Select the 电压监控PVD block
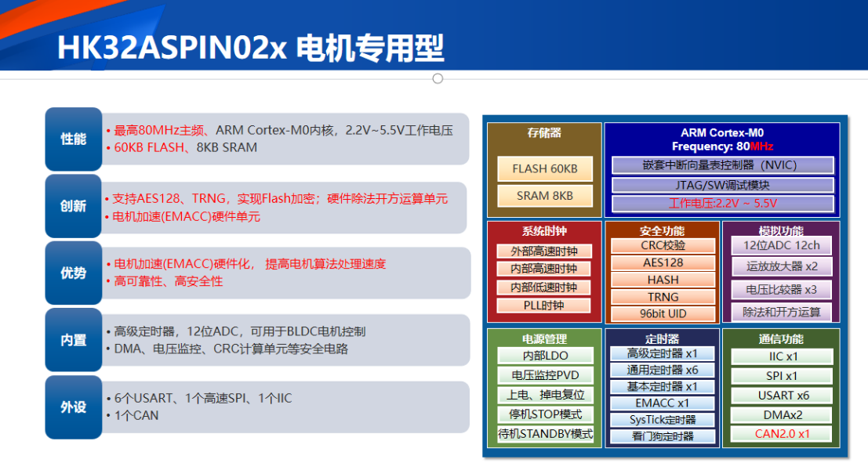Viewport: 868px width, 470px height. (x=545, y=375)
